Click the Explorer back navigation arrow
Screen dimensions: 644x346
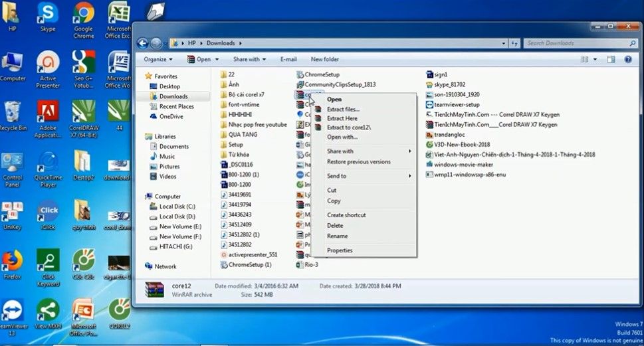142,43
